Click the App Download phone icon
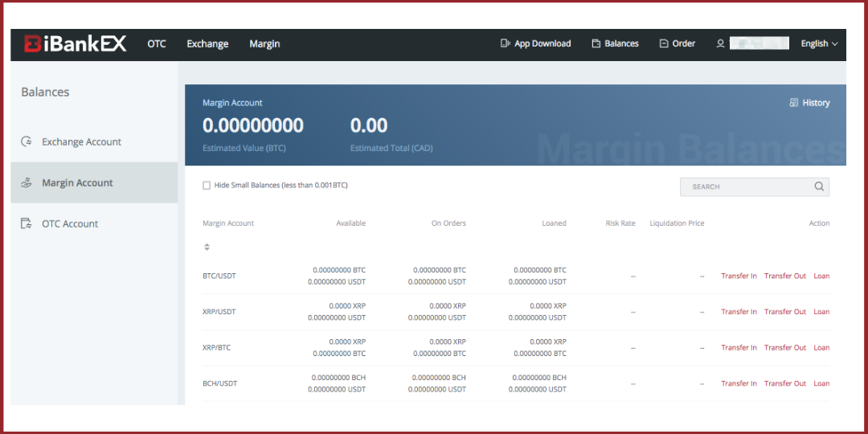Screen dimensions: 868x434 click(505, 43)
